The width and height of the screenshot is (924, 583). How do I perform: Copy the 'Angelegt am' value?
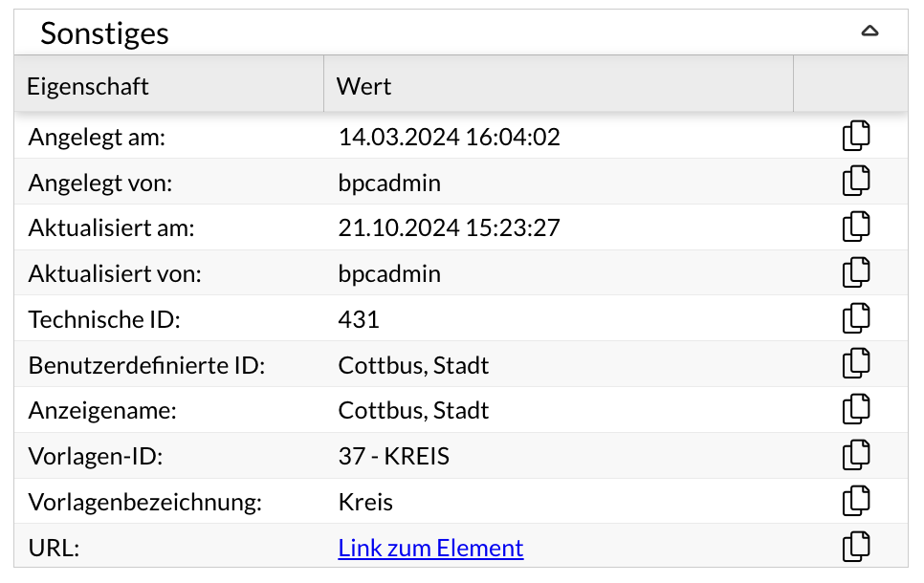tap(856, 136)
